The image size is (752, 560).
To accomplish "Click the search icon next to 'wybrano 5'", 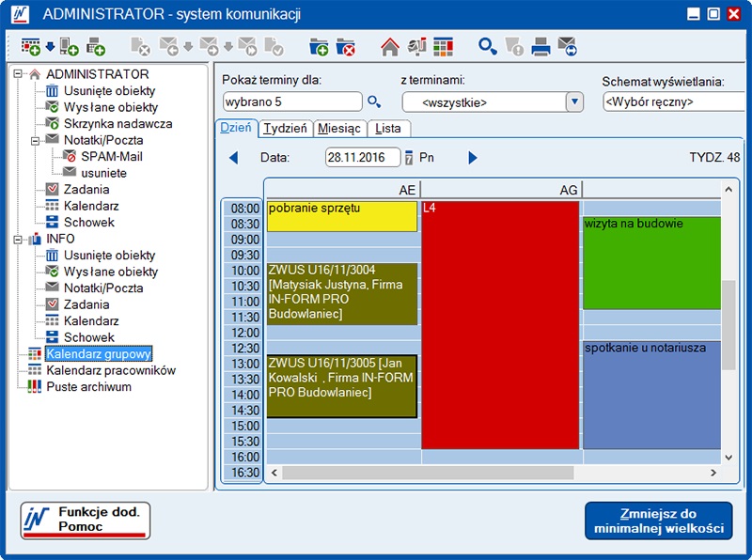I will (374, 101).
